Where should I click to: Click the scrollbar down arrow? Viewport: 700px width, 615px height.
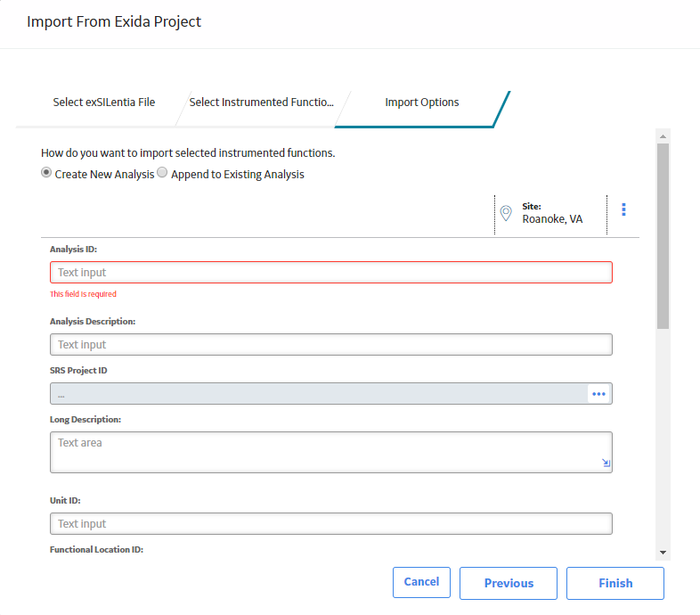pyautogui.click(x=663, y=553)
